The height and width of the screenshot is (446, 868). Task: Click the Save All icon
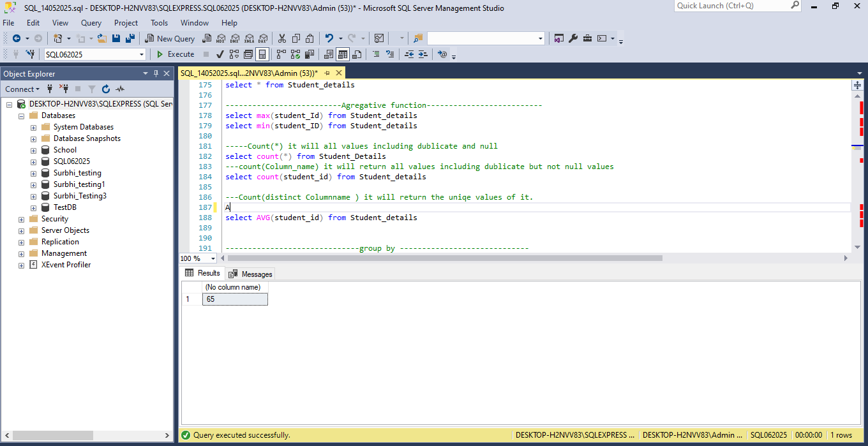pyautogui.click(x=130, y=38)
